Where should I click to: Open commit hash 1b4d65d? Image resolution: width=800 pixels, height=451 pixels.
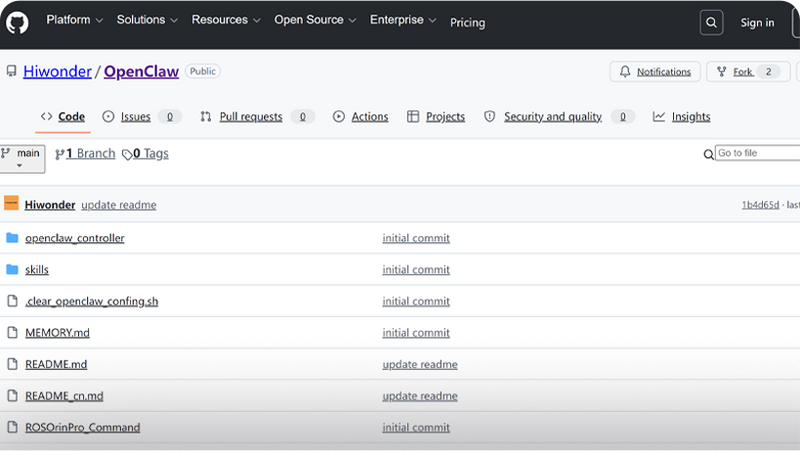click(760, 205)
